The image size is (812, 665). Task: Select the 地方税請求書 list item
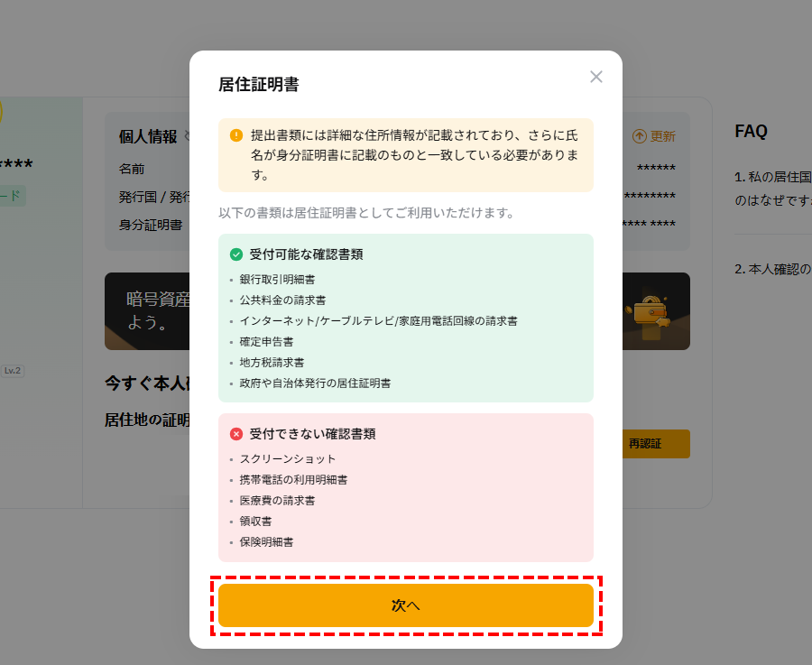pyautogui.click(x=272, y=363)
